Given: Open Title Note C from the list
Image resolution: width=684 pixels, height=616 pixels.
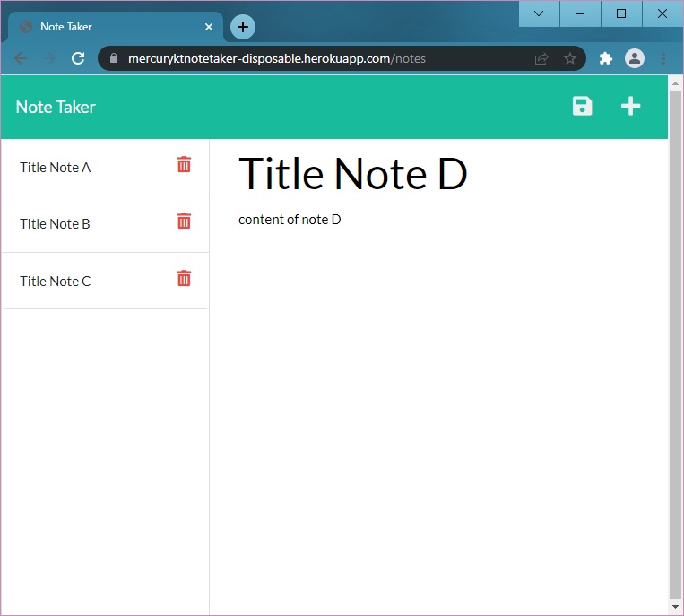Looking at the screenshot, I should click(55, 282).
